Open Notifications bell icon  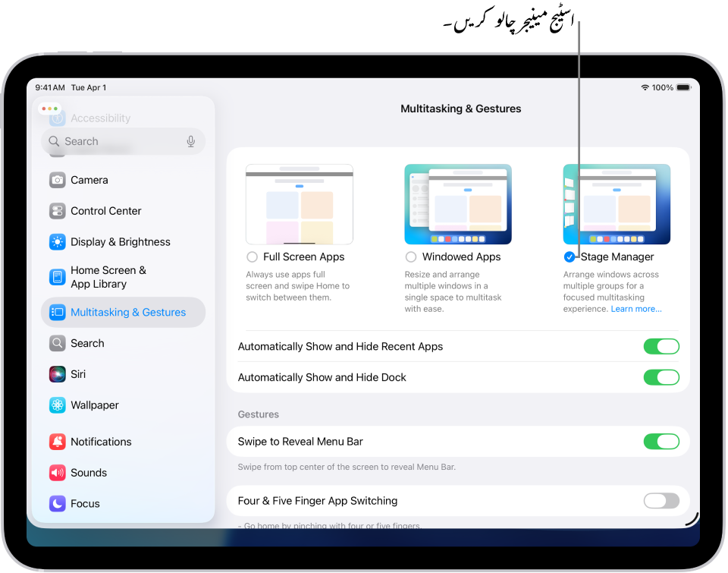point(57,442)
